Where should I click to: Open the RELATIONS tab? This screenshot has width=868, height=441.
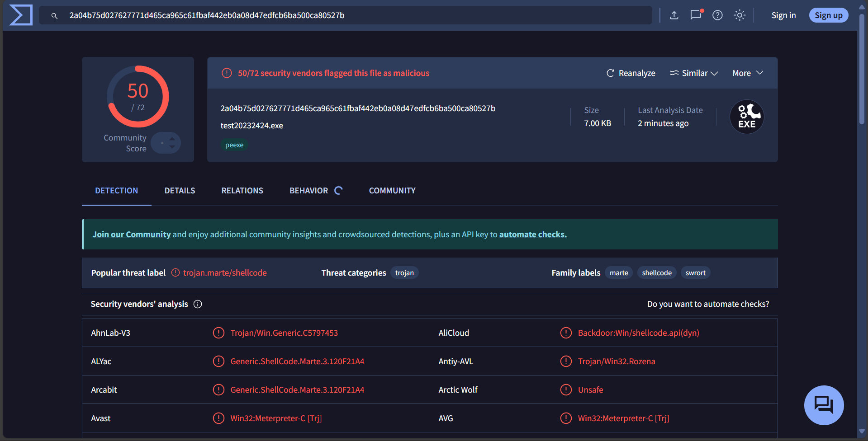coord(242,191)
